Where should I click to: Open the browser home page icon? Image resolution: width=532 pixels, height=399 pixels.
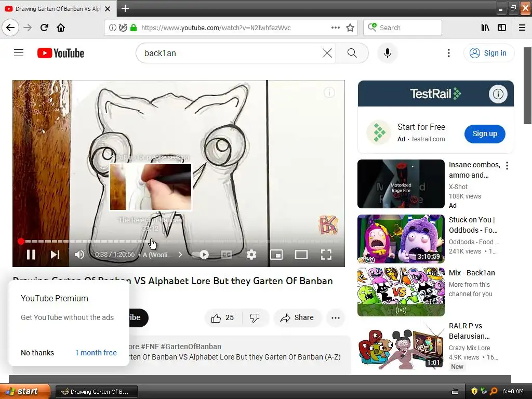(x=61, y=28)
